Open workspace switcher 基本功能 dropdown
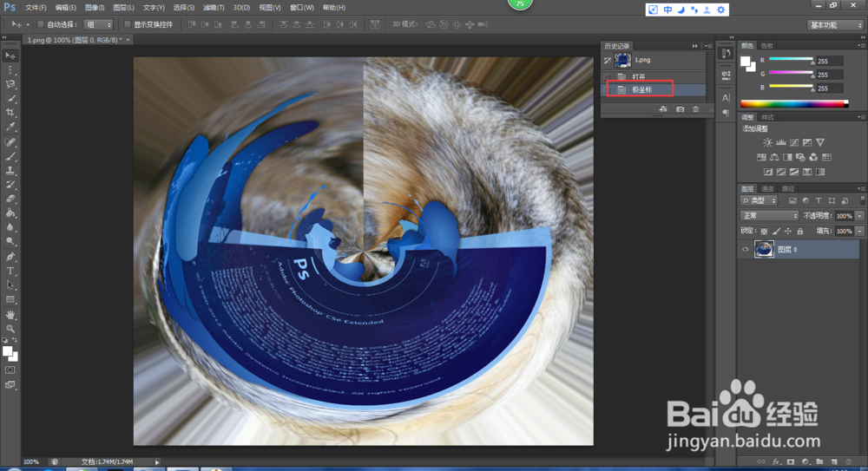868x471 pixels. pos(835,25)
